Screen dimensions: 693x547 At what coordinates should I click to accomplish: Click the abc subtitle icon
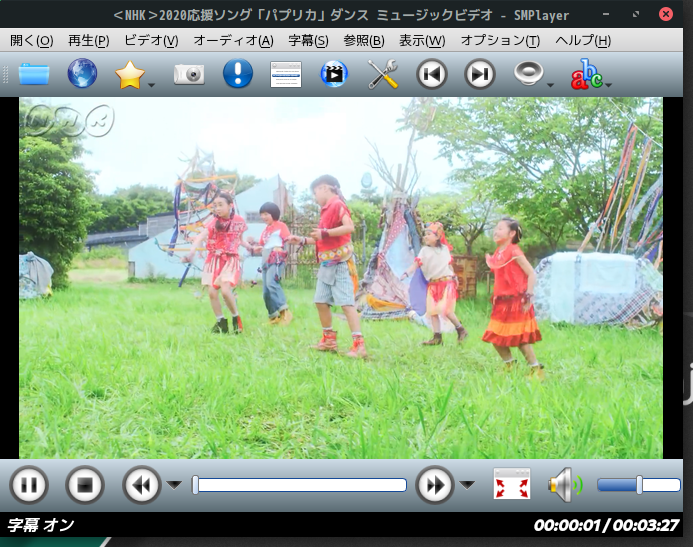tap(586, 74)
